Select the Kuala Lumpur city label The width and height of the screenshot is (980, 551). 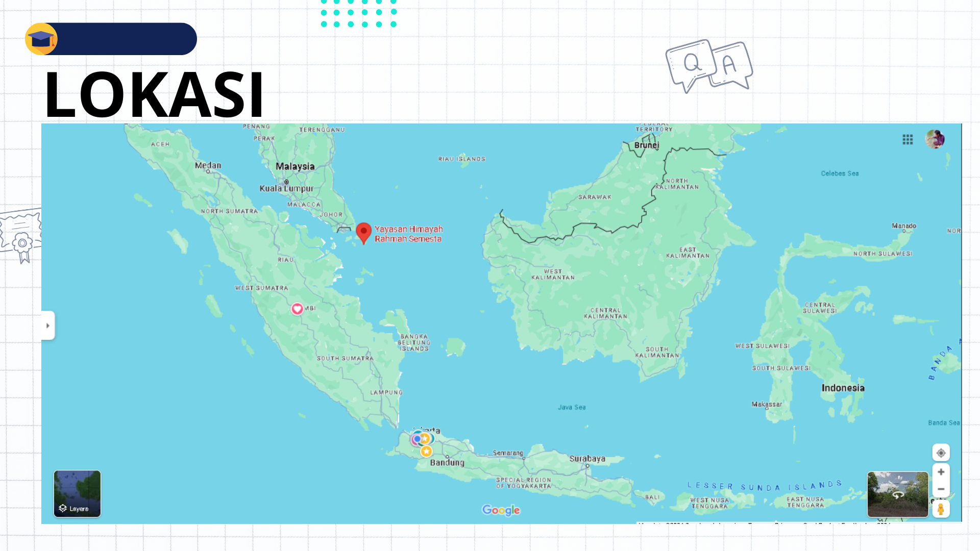[286, 189]
